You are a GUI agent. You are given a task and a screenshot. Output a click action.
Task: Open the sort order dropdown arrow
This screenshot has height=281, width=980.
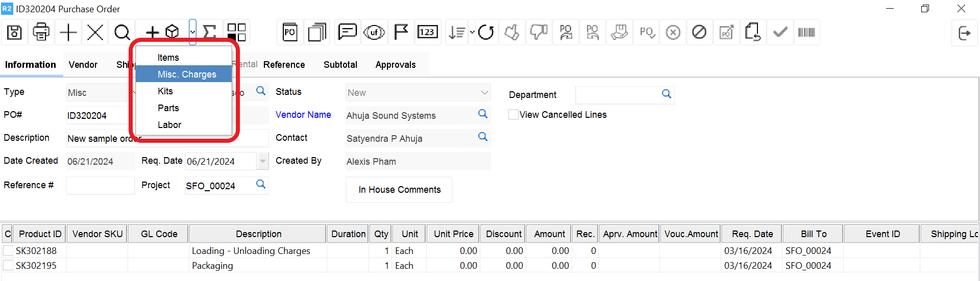point(472,33)
